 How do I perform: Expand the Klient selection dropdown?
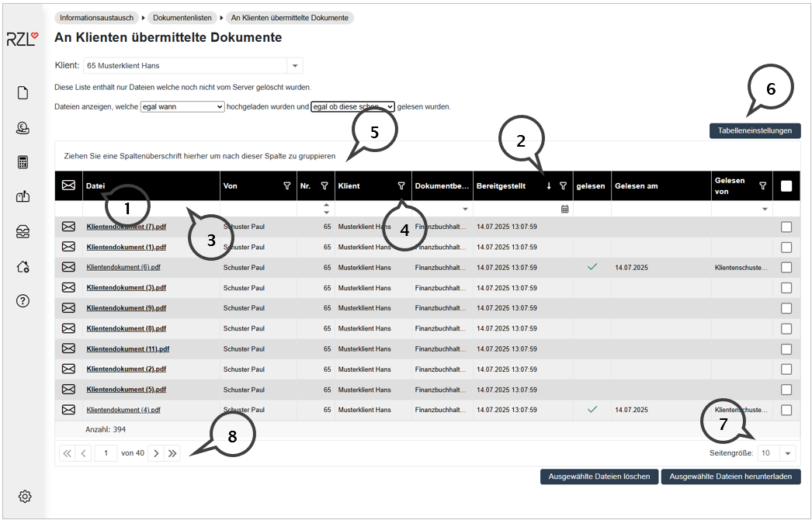pyautogui.click(x=295, y=66)
